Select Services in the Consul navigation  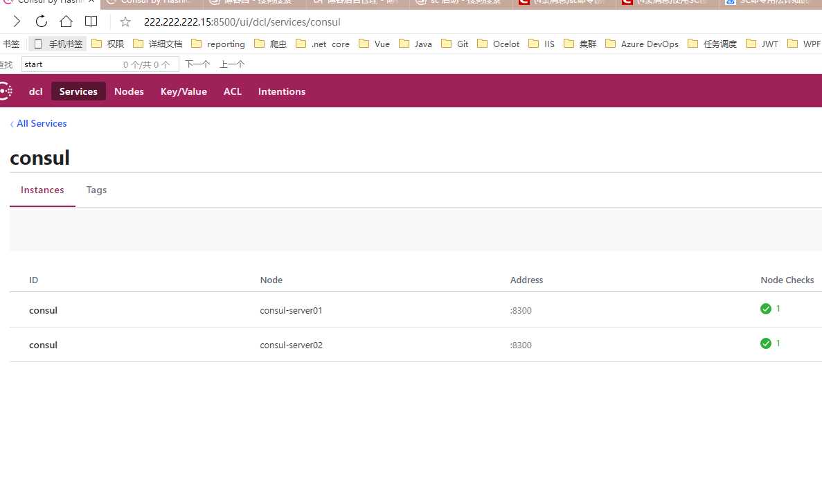pos(78,91)
